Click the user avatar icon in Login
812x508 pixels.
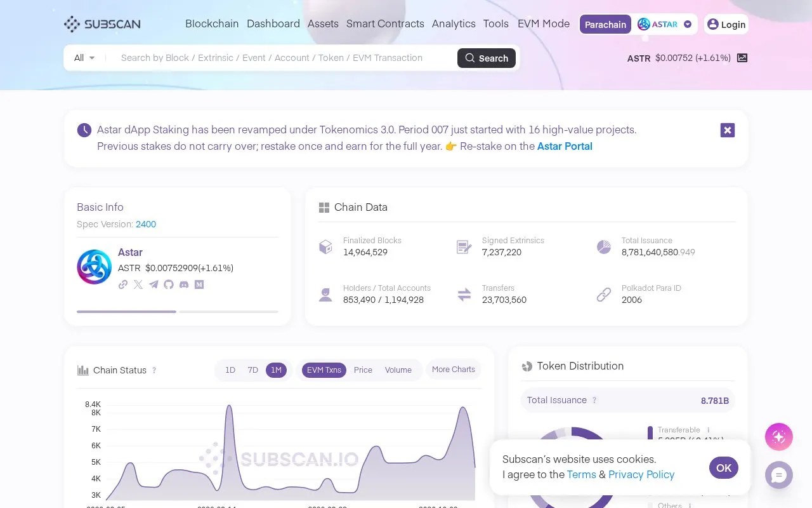(713, 24)
